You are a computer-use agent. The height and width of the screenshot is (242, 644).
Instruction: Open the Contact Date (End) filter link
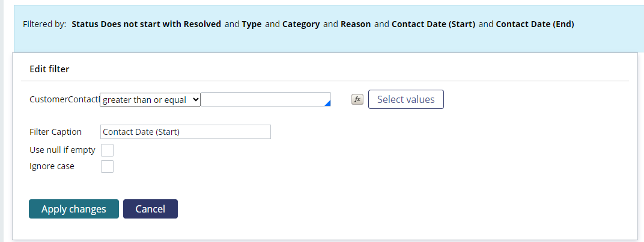pyautogui.click(x=535, y=24)
